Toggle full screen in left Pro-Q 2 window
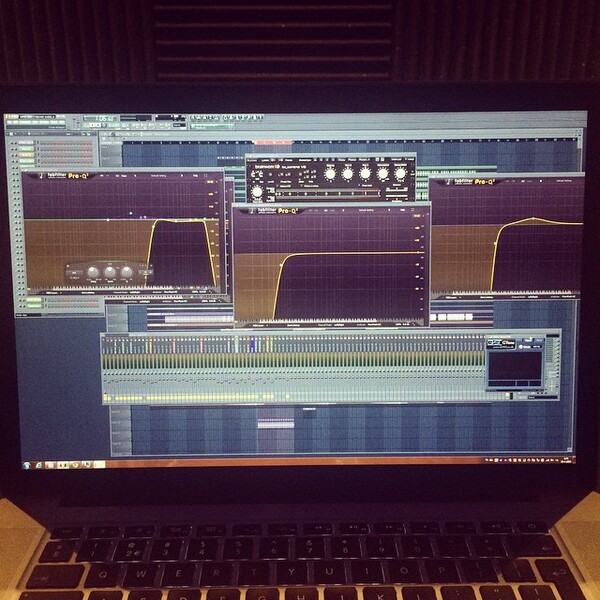The image size is (600, 600). 206,176
